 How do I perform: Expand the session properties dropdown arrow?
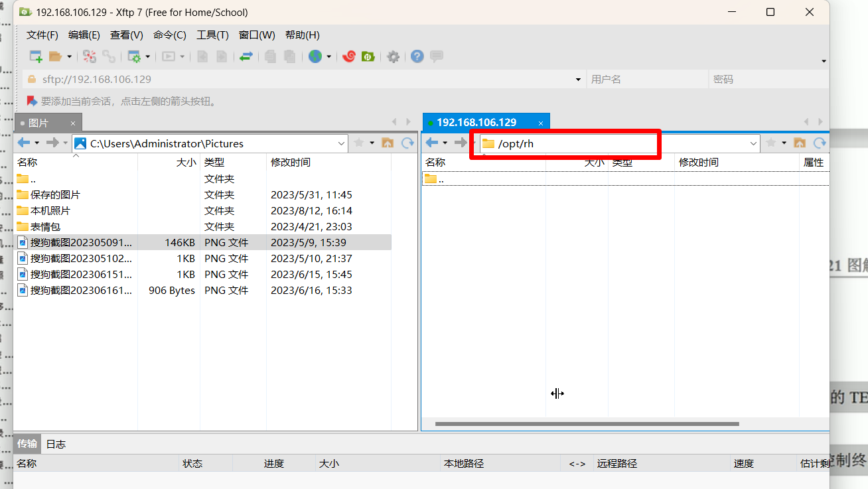click(x=147, y=57)
